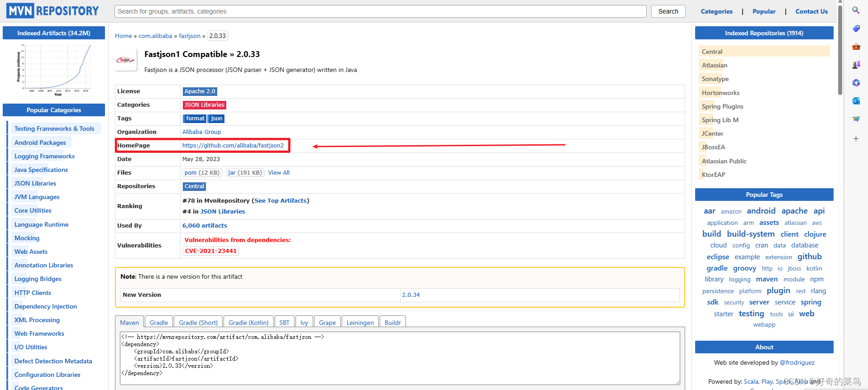Click the format tag
This screenshot has height=390, width=868.
195,119
